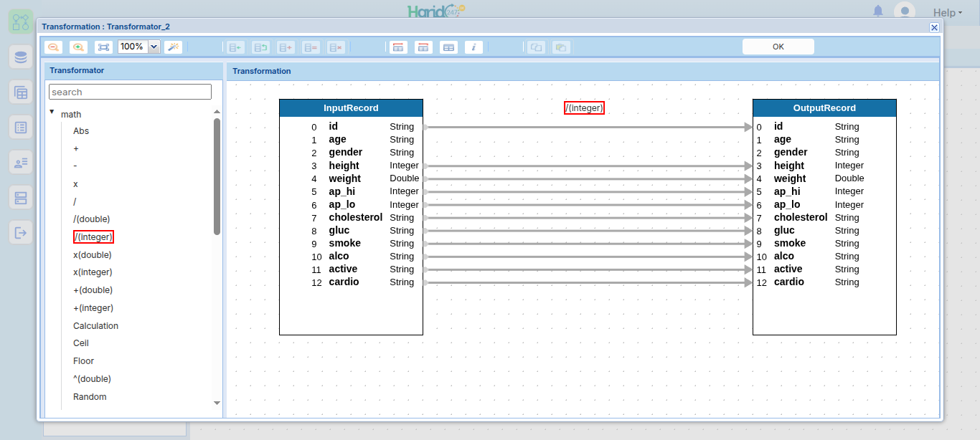
Task: Click the function list scrollbar thumb
Action: 217,176
